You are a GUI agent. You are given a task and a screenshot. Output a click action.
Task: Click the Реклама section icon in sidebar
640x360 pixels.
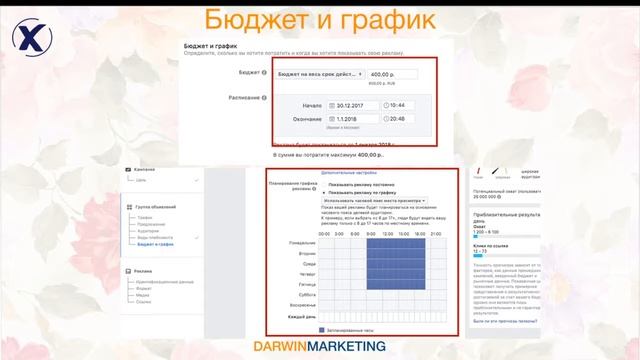coord(128,271)
